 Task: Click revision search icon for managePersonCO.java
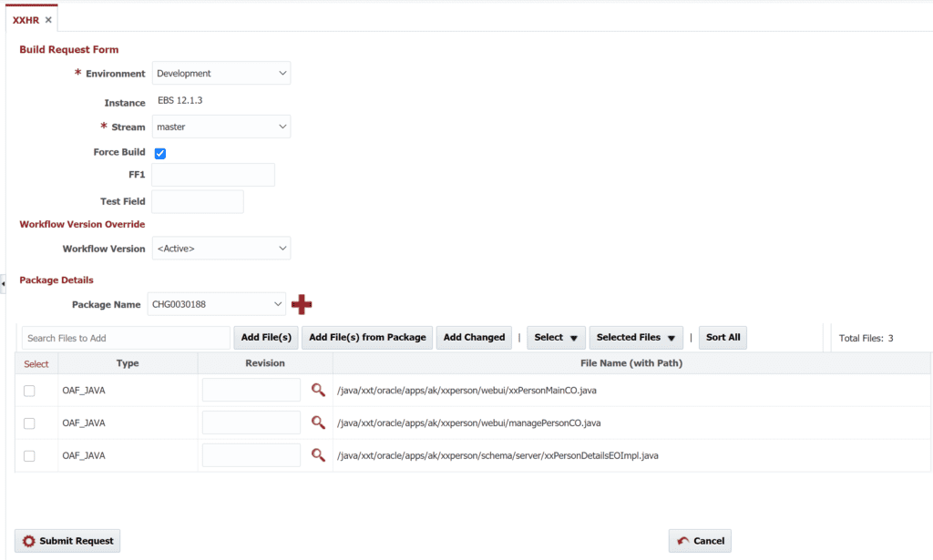pyautogui.click(x=318, y=423)
